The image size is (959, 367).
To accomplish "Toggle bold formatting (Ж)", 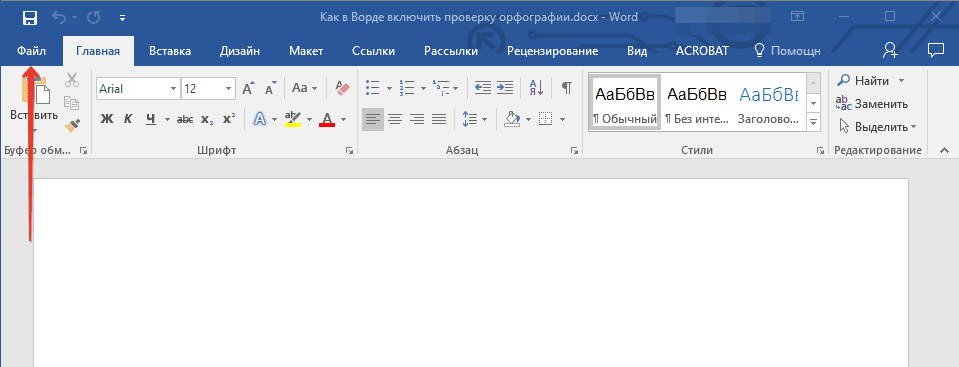I will pos(107,119).
